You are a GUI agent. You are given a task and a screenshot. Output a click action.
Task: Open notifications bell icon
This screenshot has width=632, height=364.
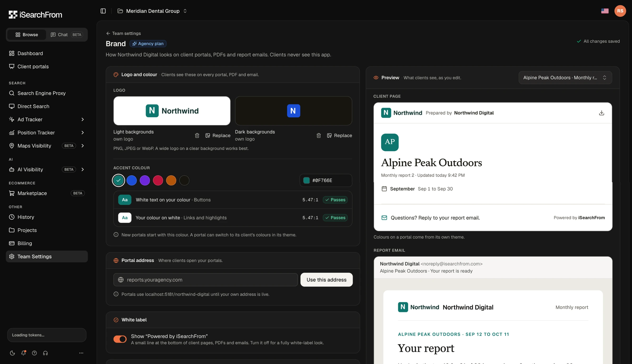pos(23,353)
